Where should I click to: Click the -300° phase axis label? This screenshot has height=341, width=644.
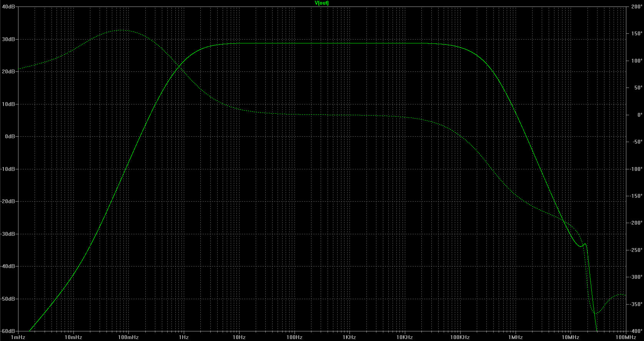click(636, 277)
